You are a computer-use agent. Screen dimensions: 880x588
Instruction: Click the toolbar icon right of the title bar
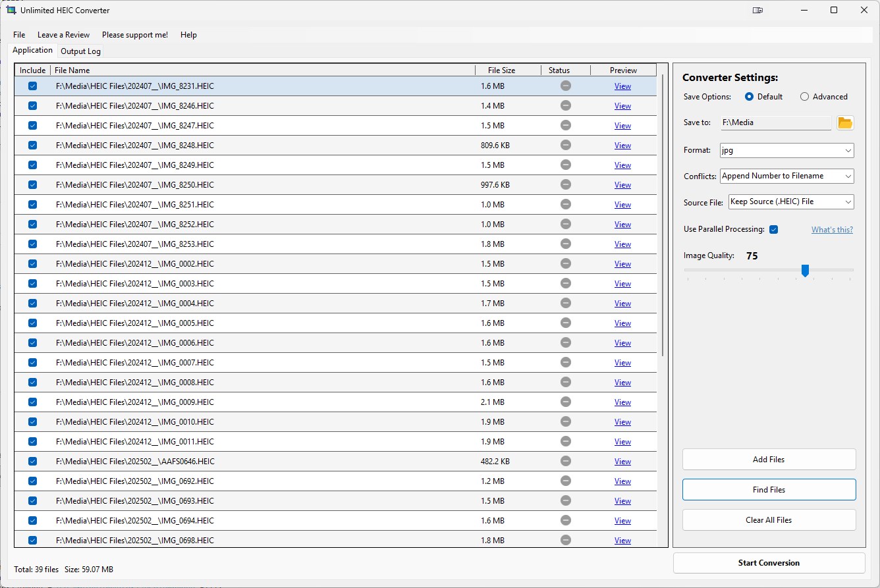coord(757,10)
